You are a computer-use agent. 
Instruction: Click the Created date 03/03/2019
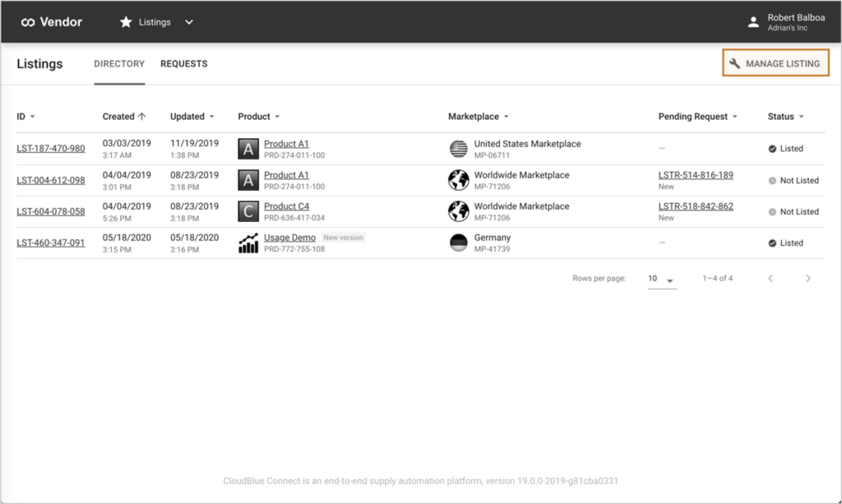127,143
